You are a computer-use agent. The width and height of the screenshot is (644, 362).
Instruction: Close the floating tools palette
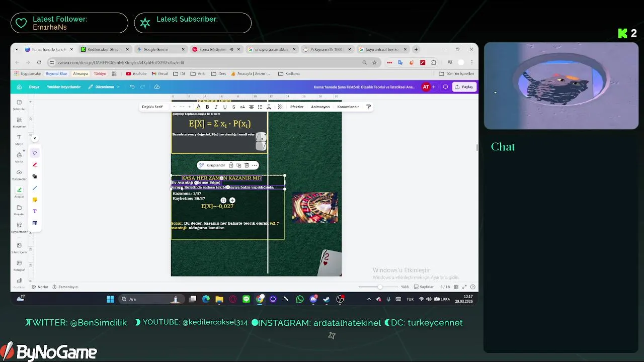tap(34, 138)
